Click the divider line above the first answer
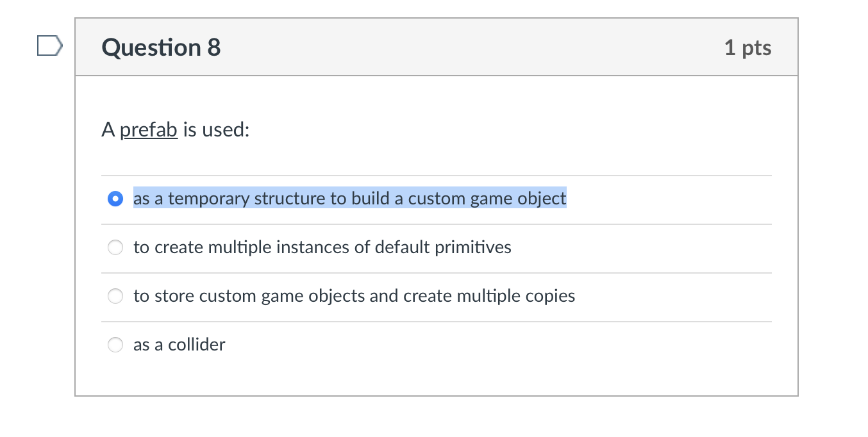Image resolution: width=868 pixels, height=437 pixels. tap(436, 174)
